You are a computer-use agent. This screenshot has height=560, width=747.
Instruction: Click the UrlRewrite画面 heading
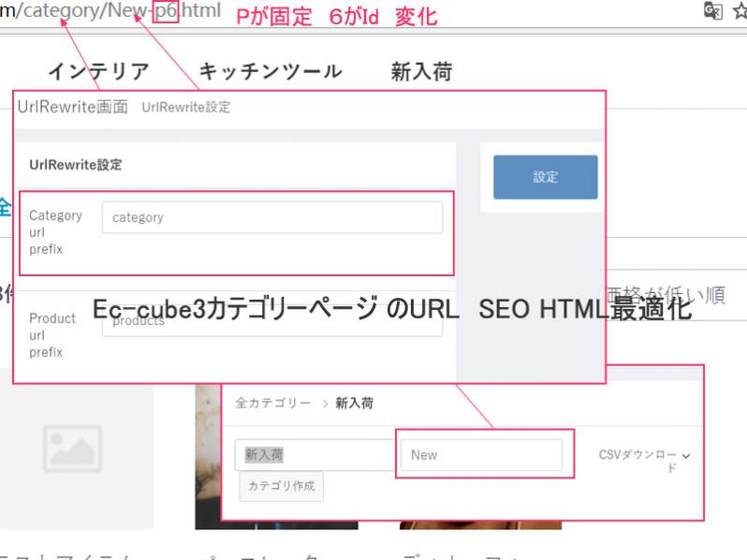(x=72, y=107)
